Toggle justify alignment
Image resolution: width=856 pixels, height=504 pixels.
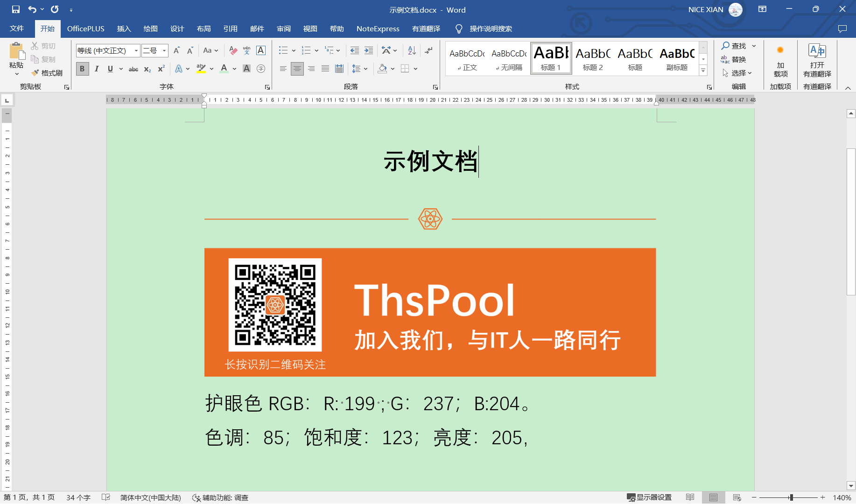click(325, 69)
